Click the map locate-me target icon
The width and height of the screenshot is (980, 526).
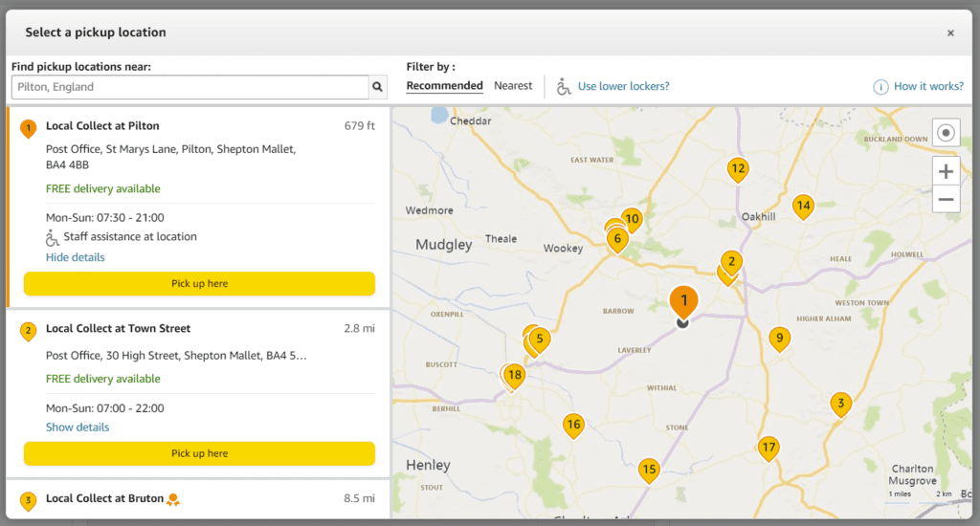(946, 133)
